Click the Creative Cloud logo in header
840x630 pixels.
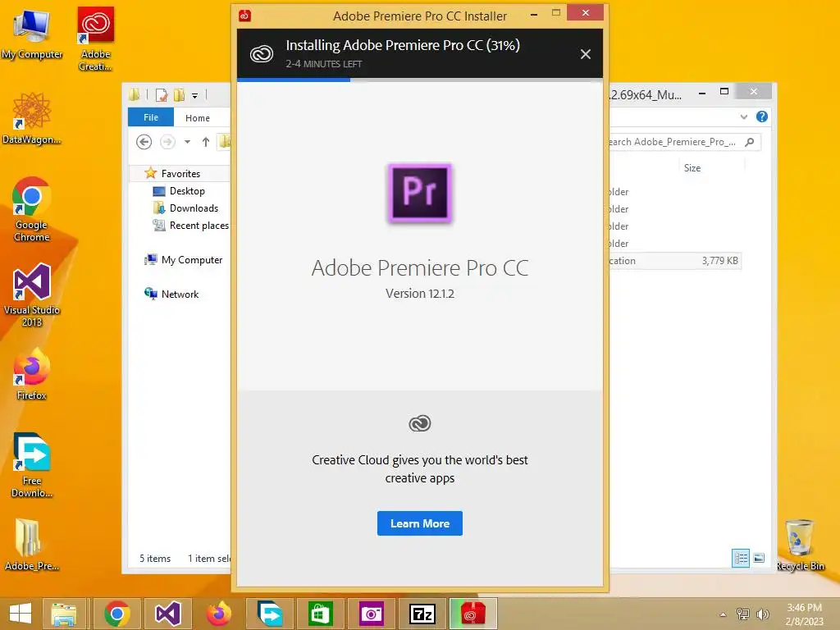pyautogui.click(x=262, y=54)
